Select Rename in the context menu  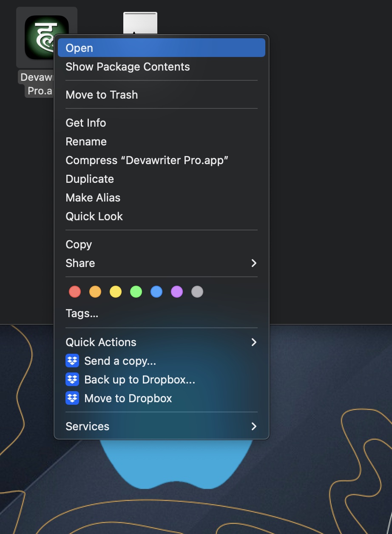coord(162,142)
